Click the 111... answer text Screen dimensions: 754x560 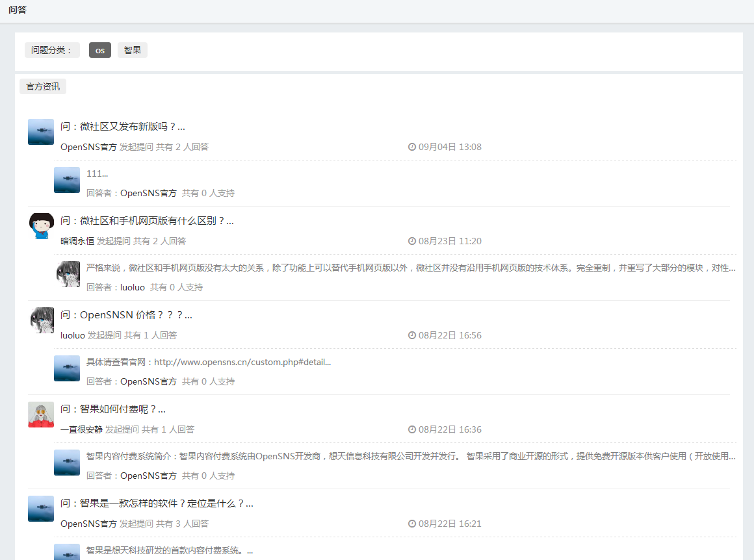tap(97, 173)
